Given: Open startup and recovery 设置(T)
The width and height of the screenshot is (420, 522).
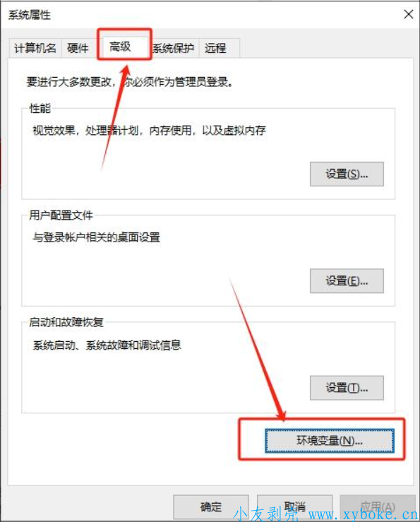Looking at the screenshot, I should click(347, 388).
